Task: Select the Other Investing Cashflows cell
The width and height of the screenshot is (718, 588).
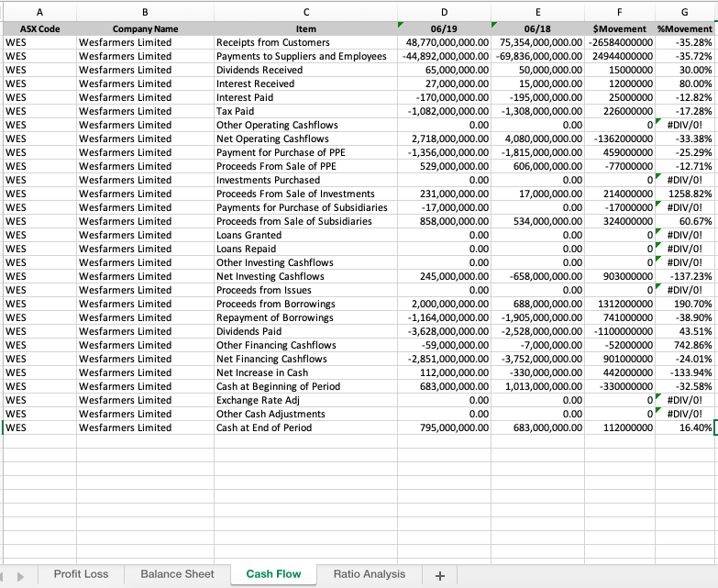Action: point(306,262)
